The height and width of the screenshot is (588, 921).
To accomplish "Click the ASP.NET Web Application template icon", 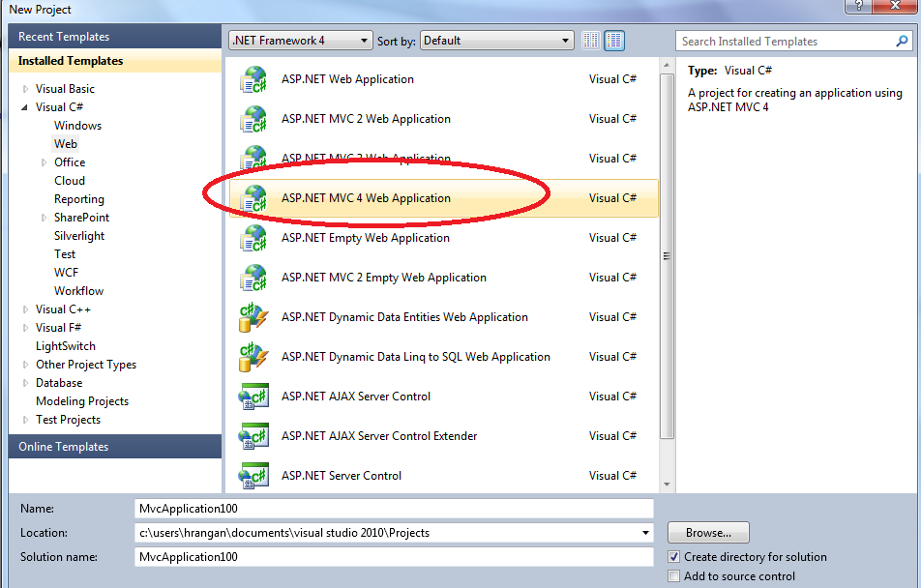I will [253, 79].
